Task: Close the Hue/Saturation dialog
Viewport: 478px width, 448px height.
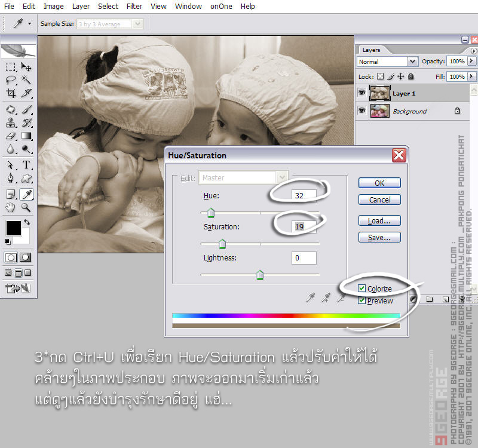Action: pos(399,155)
